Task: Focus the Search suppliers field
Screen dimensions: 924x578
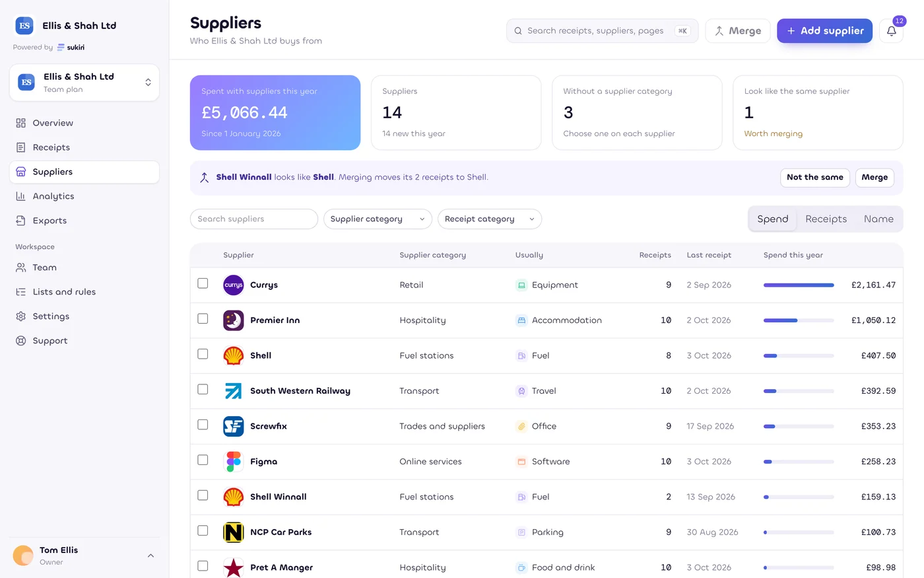Action: [x=254, y=219]
